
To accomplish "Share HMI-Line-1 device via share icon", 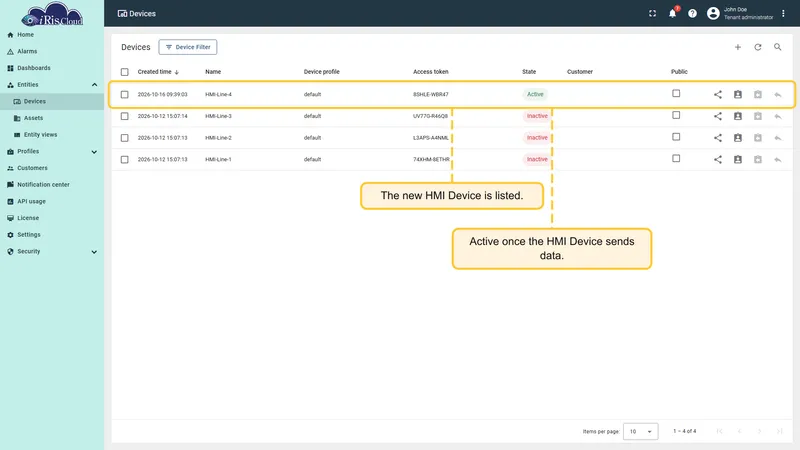I will click(717, 160).
